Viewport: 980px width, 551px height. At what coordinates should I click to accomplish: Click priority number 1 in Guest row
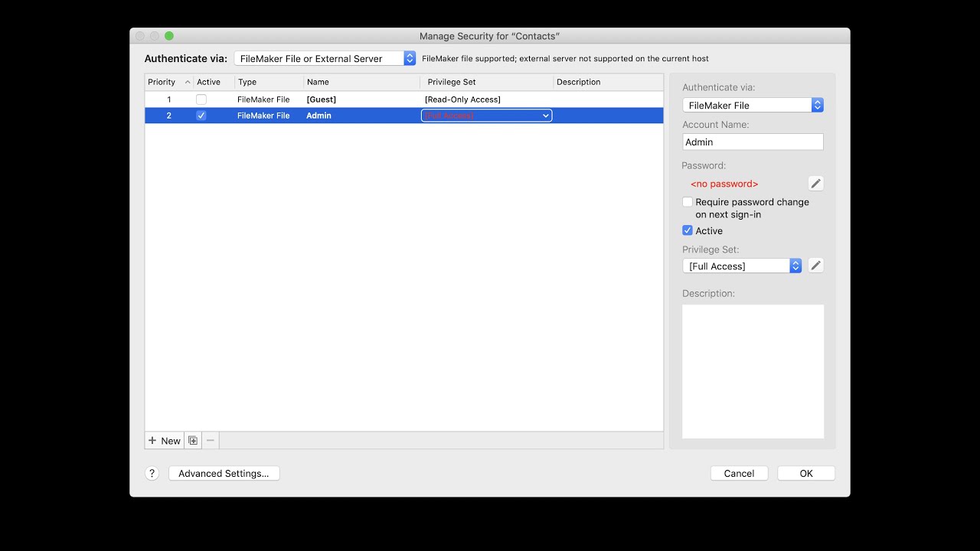[x=169, y=99]
